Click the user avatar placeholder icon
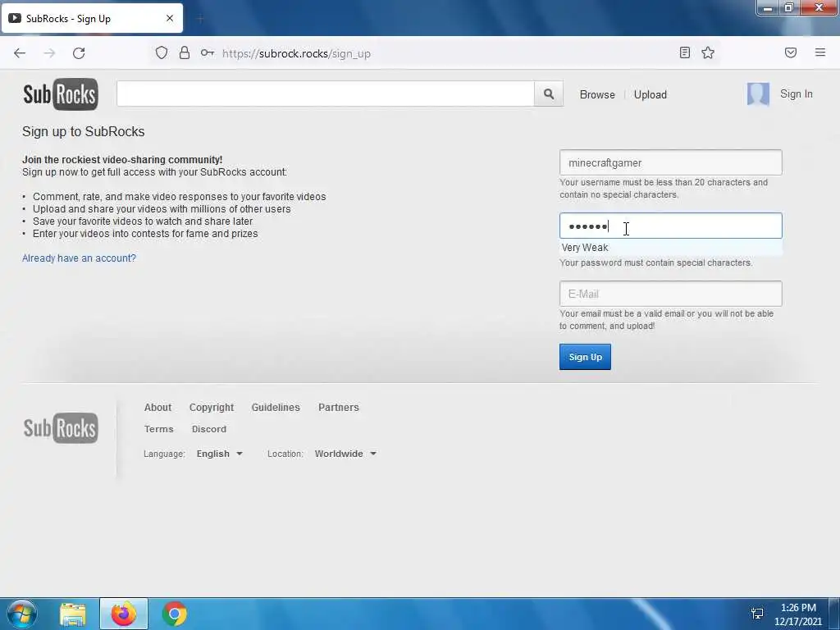This screenshot has width=840, height=630. (x=758, y=94)
